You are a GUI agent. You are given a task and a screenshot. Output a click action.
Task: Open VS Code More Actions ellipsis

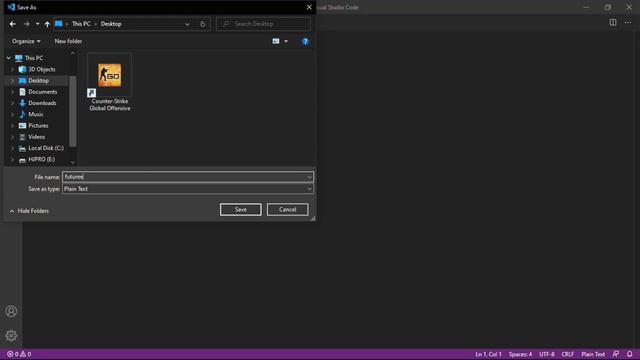[x=628, y=22]
